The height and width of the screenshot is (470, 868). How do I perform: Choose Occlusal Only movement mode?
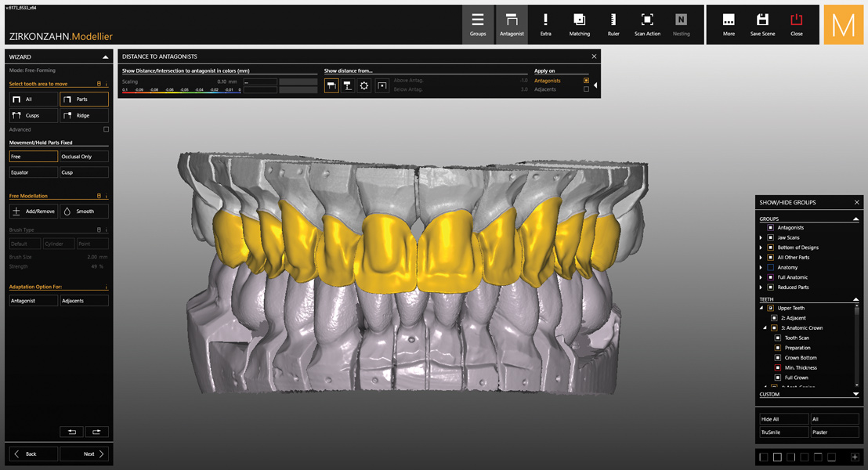coord(84,157)
